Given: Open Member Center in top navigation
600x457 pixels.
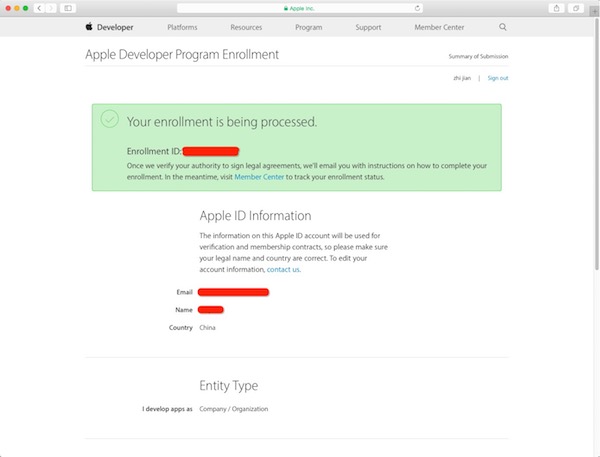Looking at the screenshot, I should click(436, 27).
